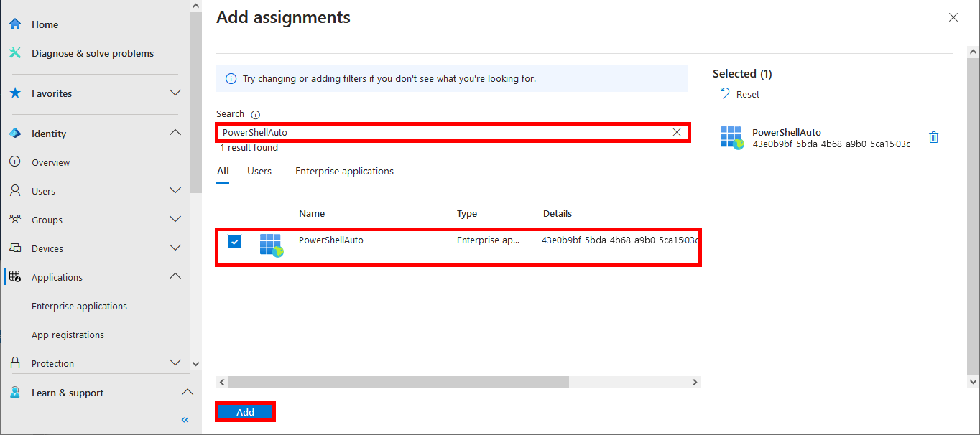Click the Favorites star icon

coord(14,93)
